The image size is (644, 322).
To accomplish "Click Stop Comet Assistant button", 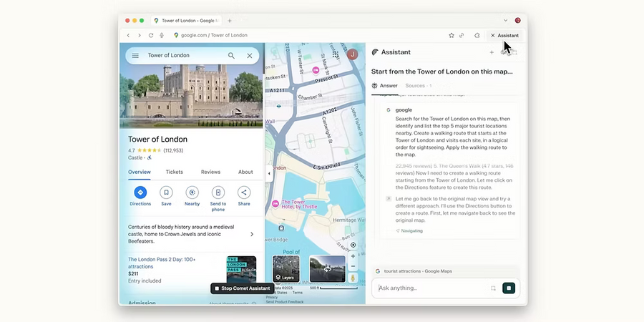I will point(243,288).
